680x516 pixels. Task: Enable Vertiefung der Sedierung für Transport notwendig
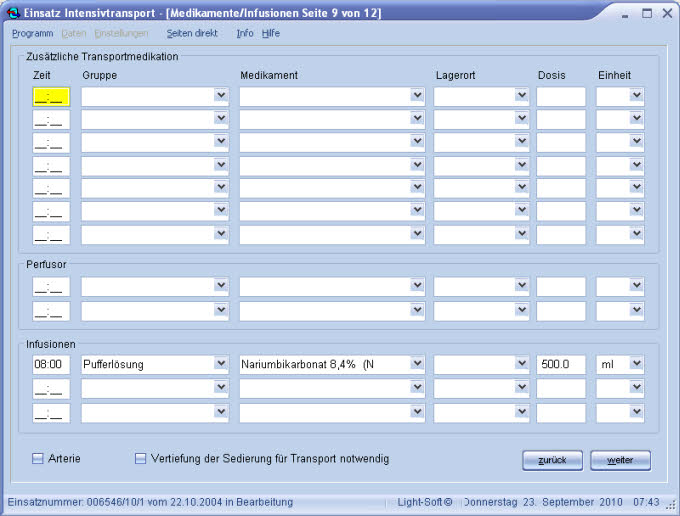[140, 458]
